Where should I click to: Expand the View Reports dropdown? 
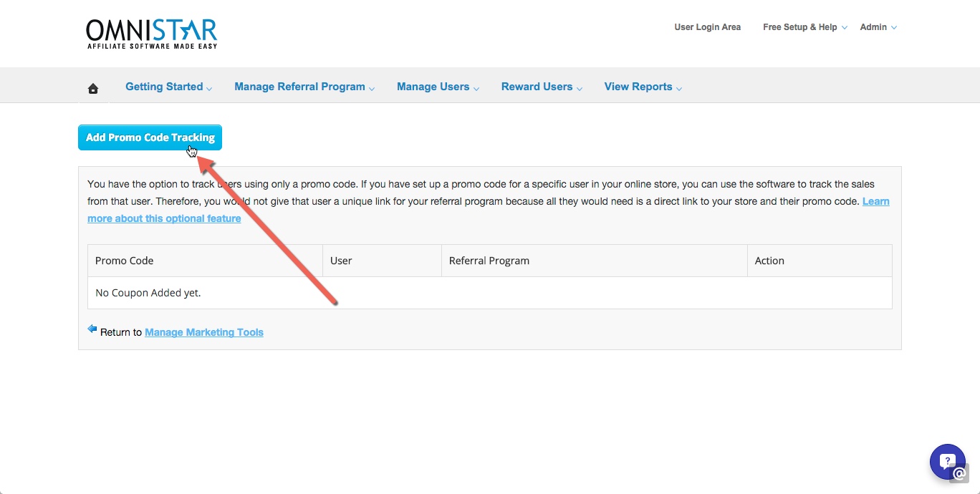click(x=638, y=86)
